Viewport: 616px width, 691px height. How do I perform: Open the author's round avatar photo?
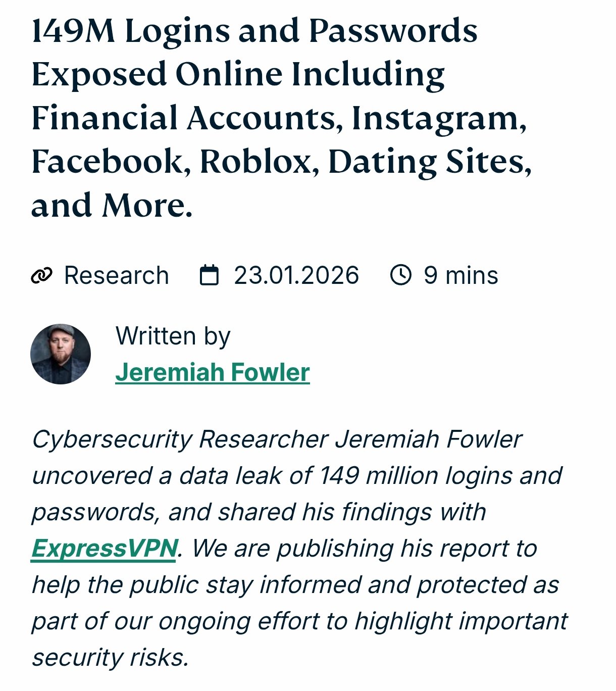[x=61, y=354]
